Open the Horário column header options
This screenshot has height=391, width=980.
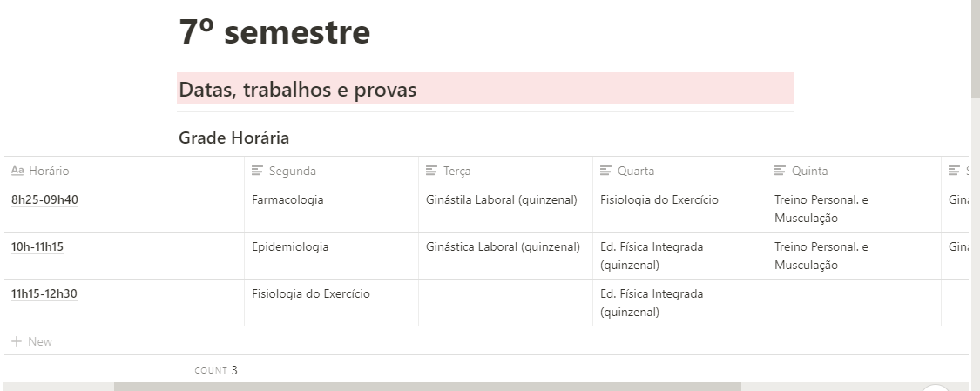coord(49,171)
